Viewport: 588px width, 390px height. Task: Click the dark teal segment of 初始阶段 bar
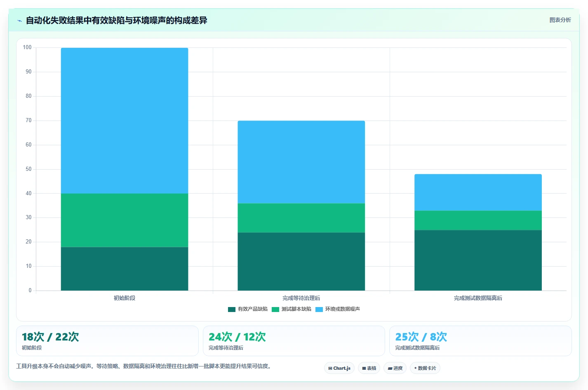(125, 269)
